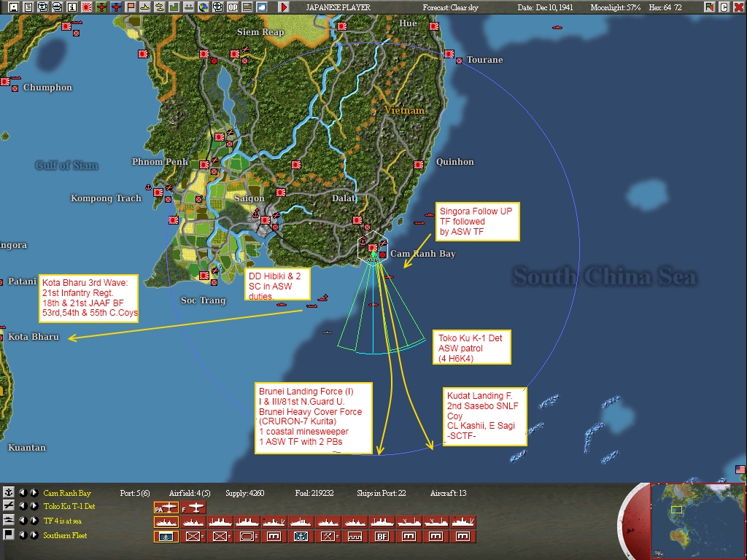Click the 'Airfield: 4(5)' value
The image size is (747, 560).
point(190,493)
